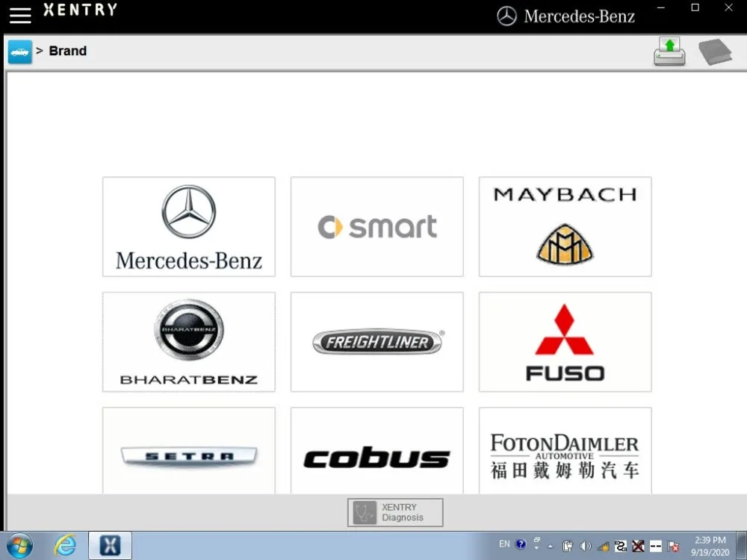Click the printer icon with green arrow
The width and height of the screenshot is (747, 560).
pos(669,52)
